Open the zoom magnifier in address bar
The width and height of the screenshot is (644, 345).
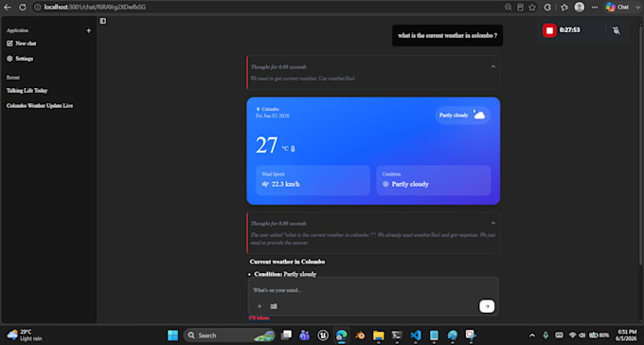[509, 7]
